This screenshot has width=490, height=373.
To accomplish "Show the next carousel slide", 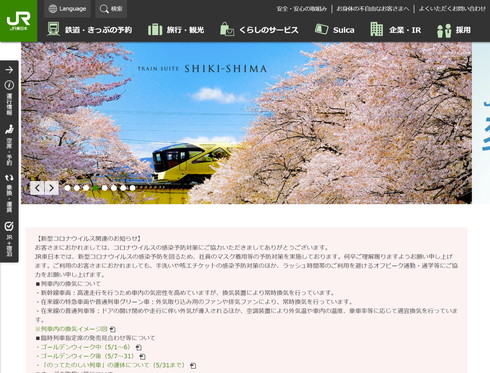I will click(x=52, y=188).
